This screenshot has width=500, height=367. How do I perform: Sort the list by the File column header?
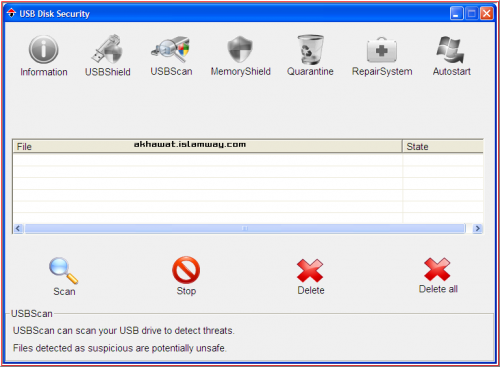click(x=207, y=147)
